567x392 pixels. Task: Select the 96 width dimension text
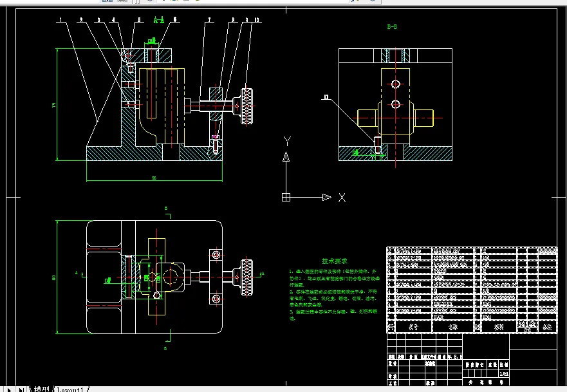tap(154, 178)
